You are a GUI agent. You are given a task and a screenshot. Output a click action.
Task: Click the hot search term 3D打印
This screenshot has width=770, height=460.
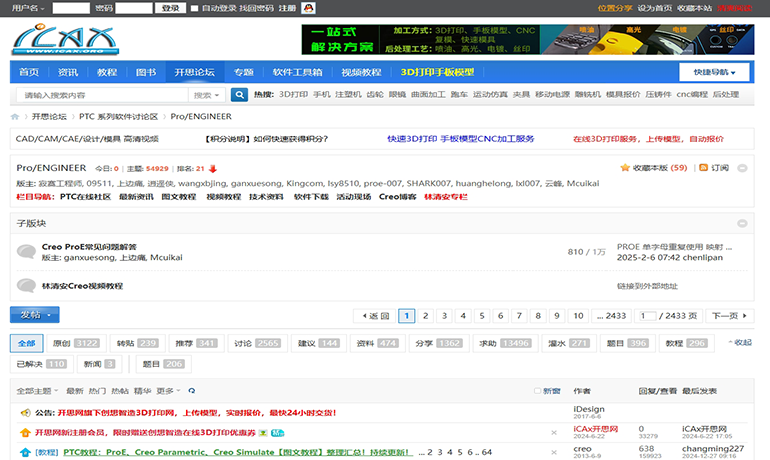293,95
